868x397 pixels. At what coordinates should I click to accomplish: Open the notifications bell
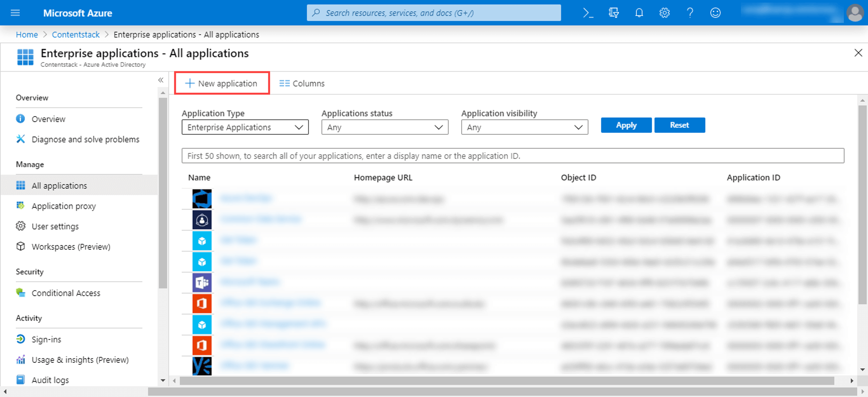point(639,13)
